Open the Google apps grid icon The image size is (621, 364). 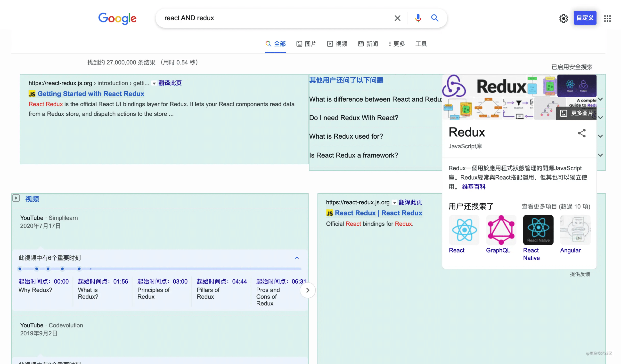point(607,18)
